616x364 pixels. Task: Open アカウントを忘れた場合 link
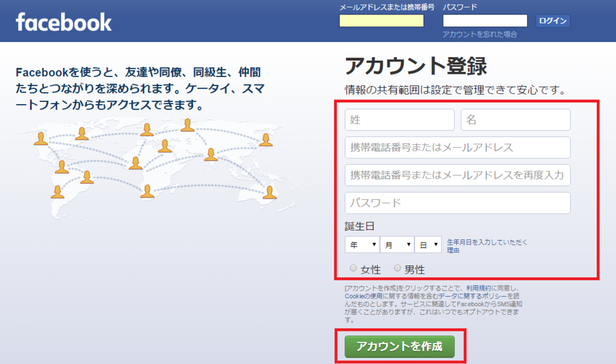pyautogui.click(x=479, y=34)
